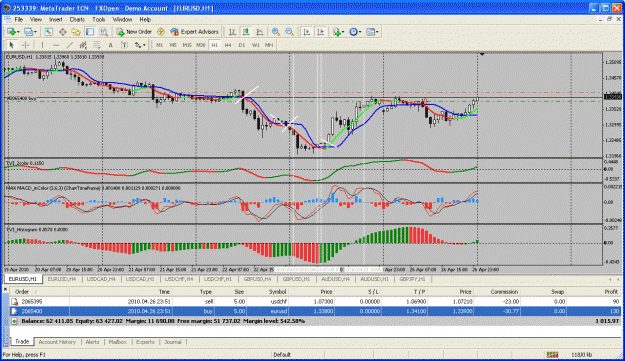Zoom in on the chart
The image size is (625, 361).
(x=275, y=32)
